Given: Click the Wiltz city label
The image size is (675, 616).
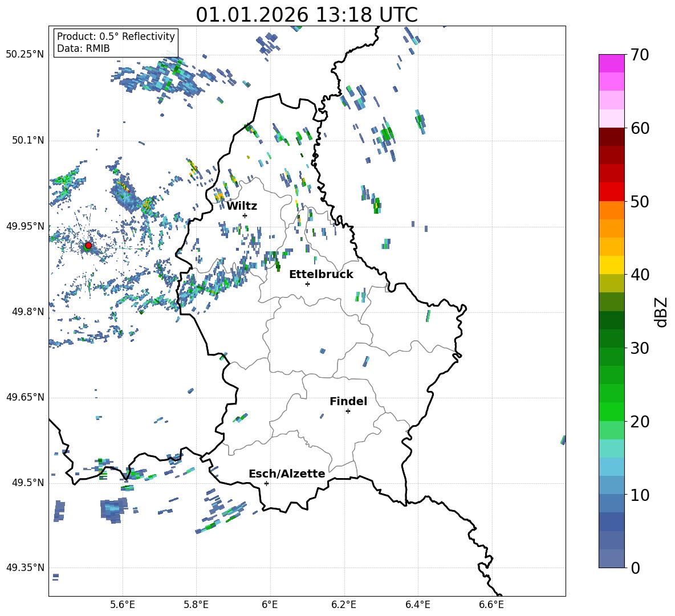Looking at the screenshot, I should 242,206.
